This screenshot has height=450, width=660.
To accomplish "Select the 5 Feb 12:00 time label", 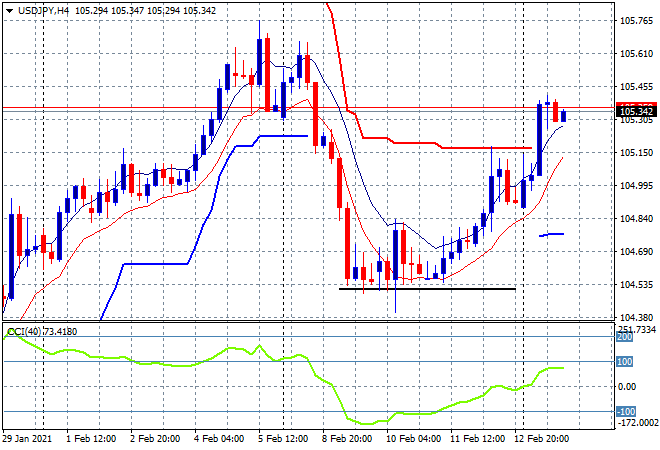I will (283, 439).
